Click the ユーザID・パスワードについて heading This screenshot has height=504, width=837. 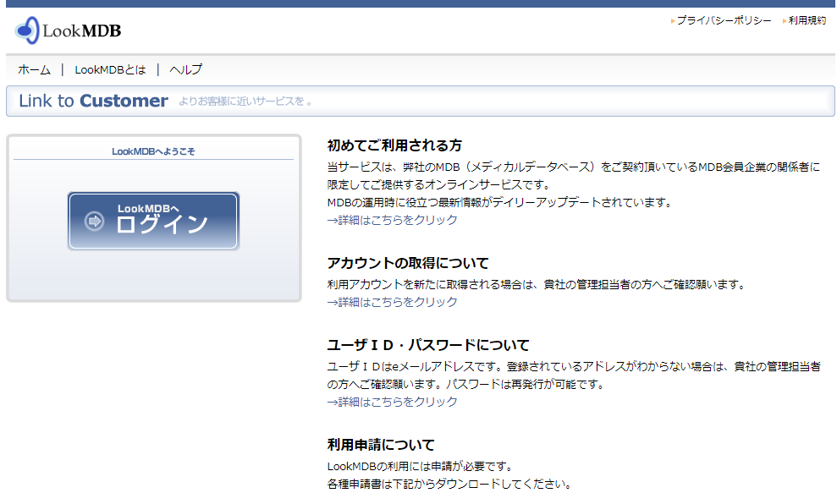[428, 345]
